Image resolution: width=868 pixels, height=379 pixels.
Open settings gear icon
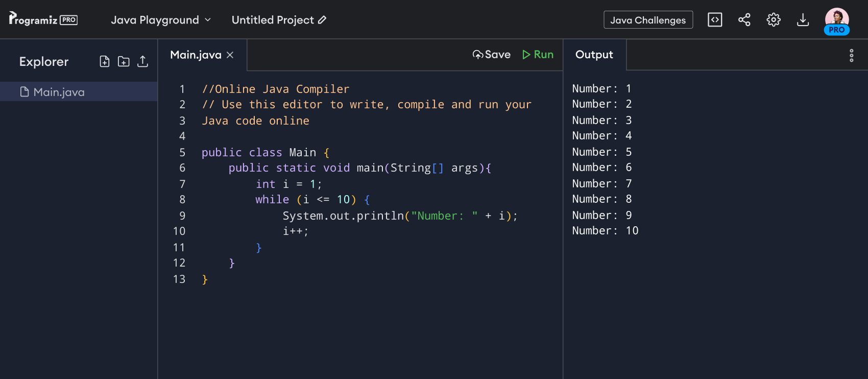tap(774, 20)
